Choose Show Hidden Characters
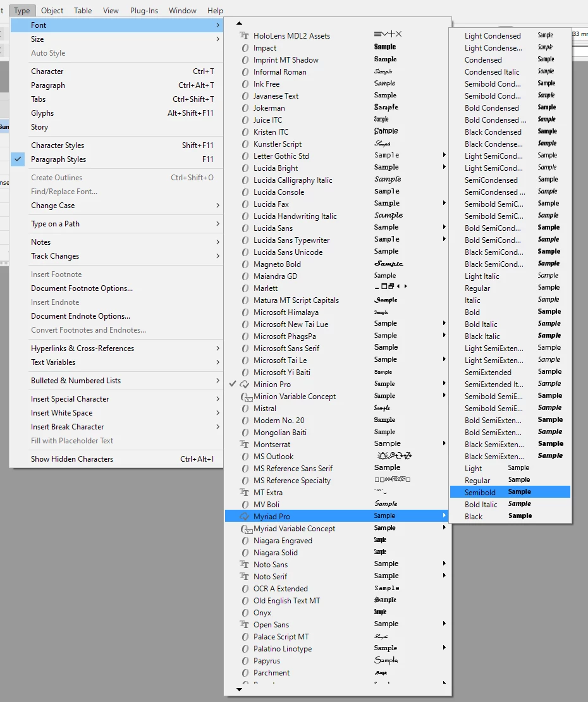The image size is (588, 702). tap(116, 459)
